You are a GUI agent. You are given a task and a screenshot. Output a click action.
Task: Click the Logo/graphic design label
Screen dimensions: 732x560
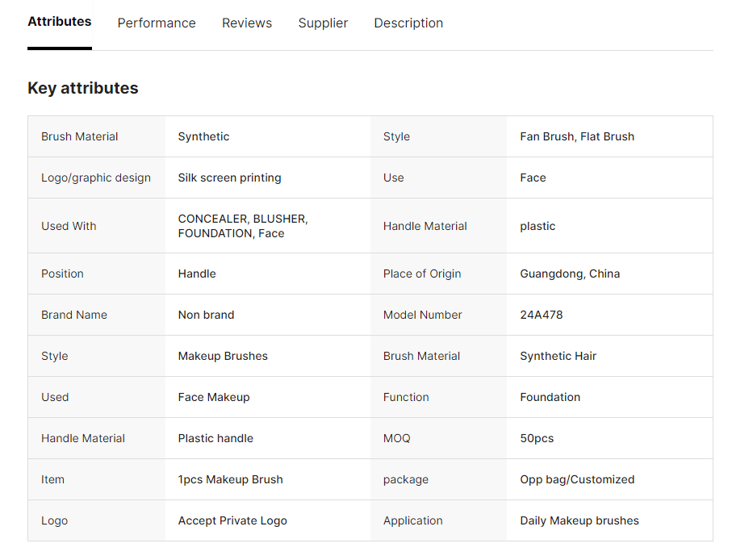[x=96, y=178]
